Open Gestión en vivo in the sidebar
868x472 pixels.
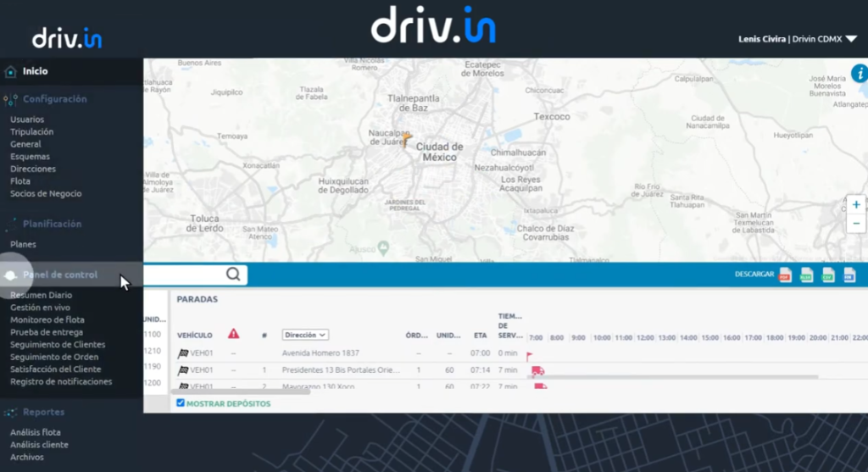click(40, 308)
